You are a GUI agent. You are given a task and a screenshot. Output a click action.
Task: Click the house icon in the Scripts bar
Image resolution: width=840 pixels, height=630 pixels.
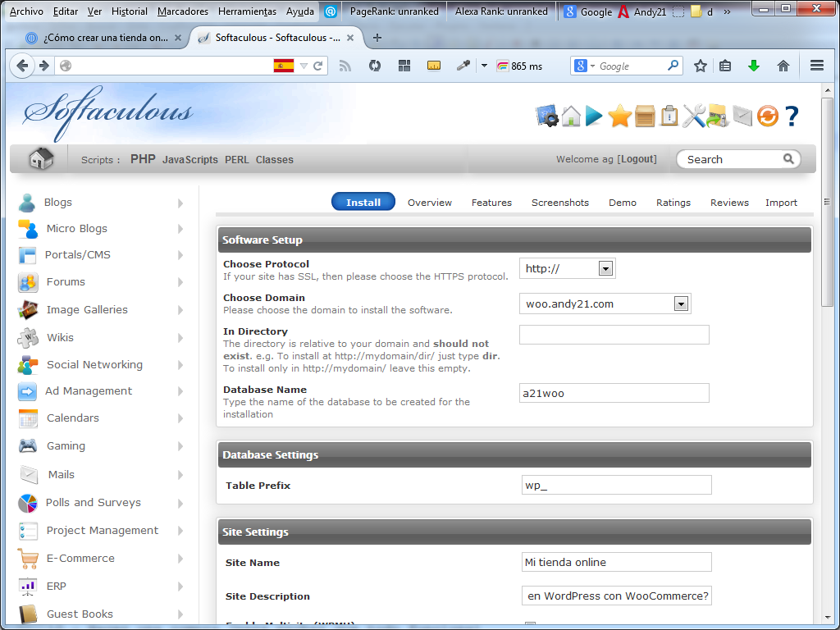41,158
